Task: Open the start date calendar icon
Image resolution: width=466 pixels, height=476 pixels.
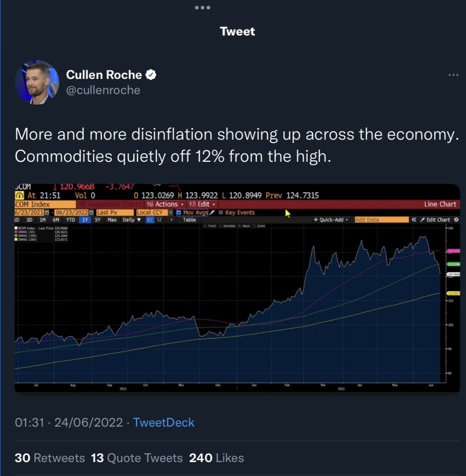Action: pyautogui.click(x=47, y=212)
